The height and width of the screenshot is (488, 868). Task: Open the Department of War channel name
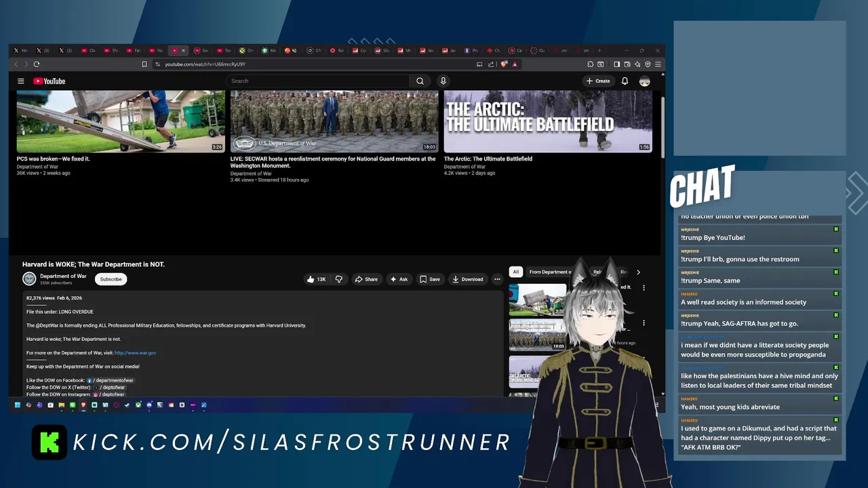63,276
